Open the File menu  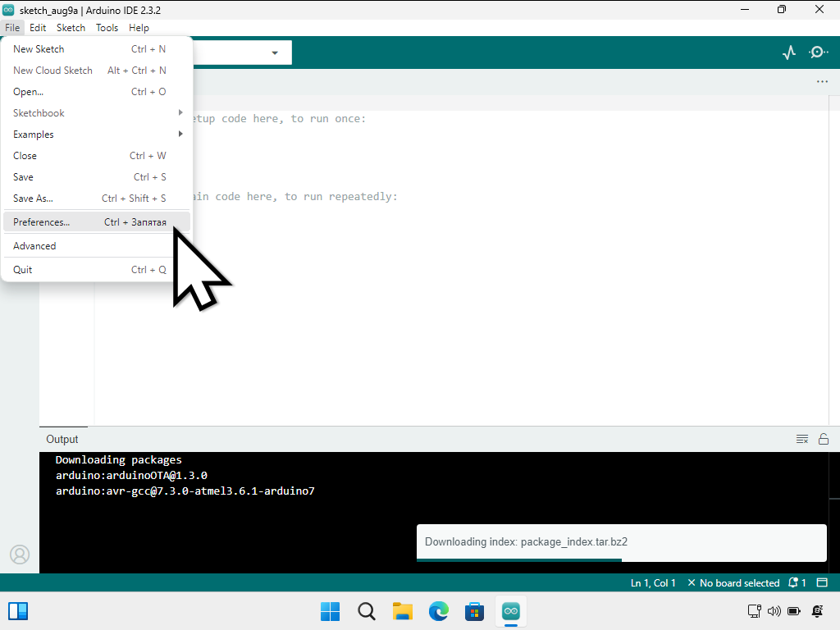[12, 28]
